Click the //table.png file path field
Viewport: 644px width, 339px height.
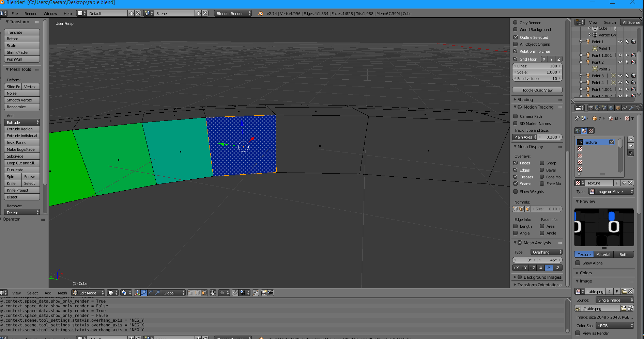601,309
